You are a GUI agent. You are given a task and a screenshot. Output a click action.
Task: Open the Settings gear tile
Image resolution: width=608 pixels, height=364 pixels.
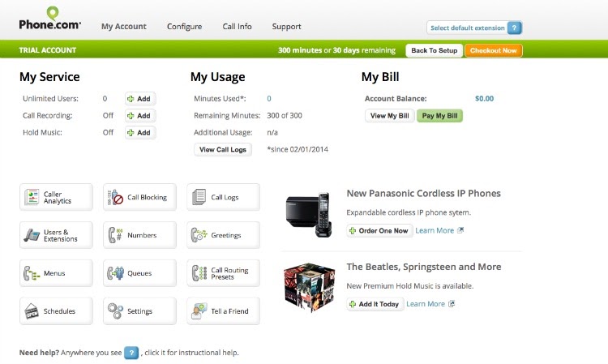[x=139, y=311]
